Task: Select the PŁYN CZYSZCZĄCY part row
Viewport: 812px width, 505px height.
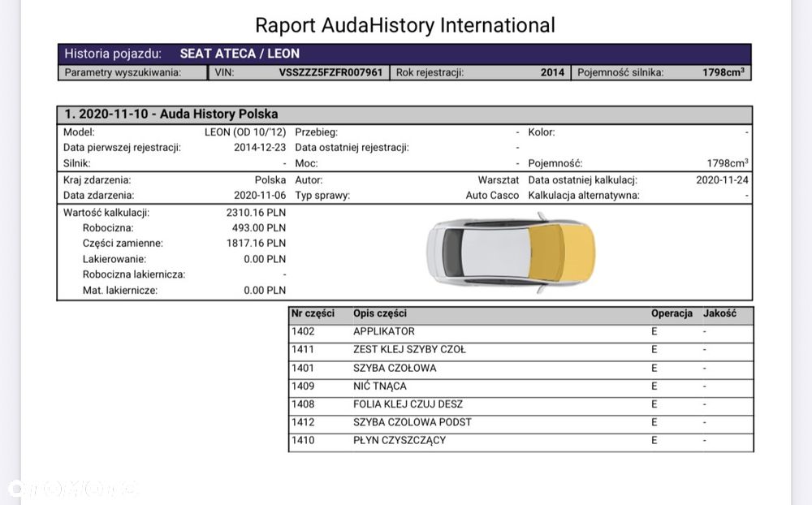Action: (521, 441)
